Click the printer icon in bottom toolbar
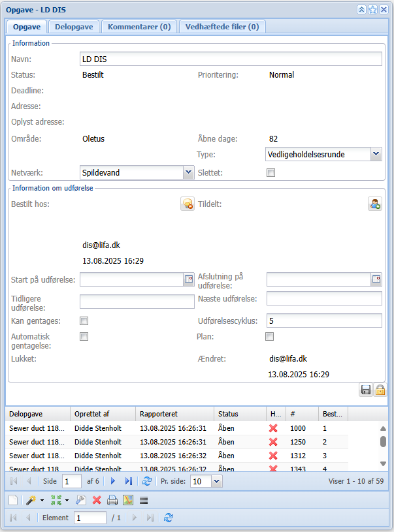 112,500
